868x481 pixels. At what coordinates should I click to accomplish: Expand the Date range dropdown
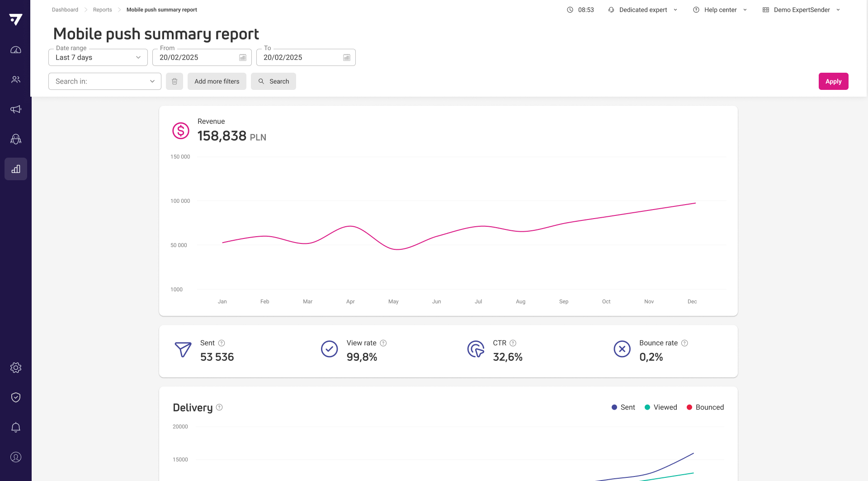(98, 57)
